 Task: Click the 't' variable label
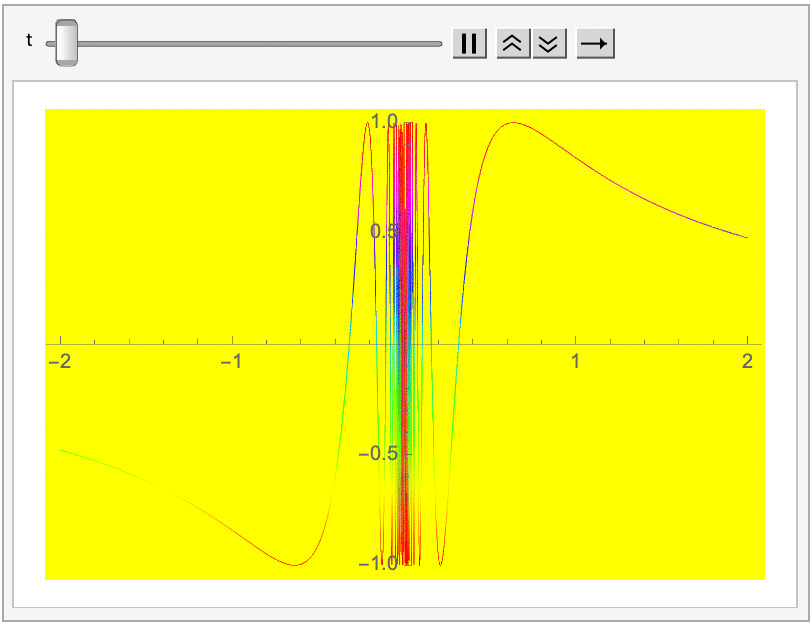30,41
